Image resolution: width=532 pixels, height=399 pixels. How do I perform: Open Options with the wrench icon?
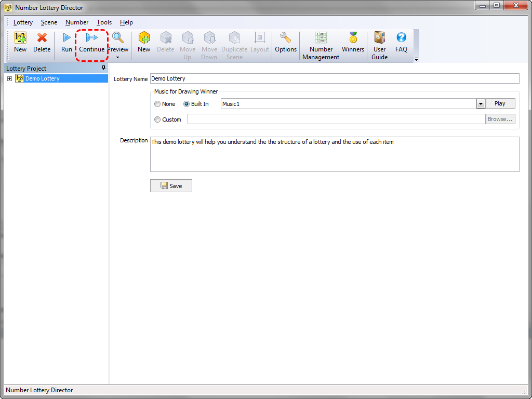coord(285,38)
